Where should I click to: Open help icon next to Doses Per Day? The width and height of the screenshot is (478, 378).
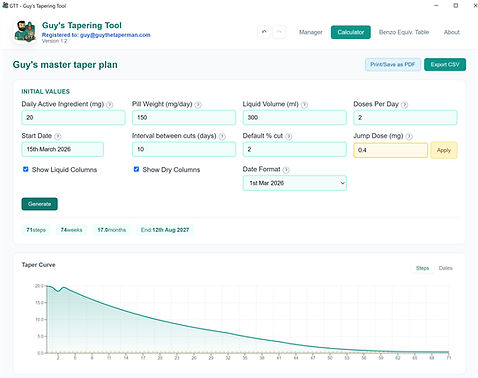(404, 105)
